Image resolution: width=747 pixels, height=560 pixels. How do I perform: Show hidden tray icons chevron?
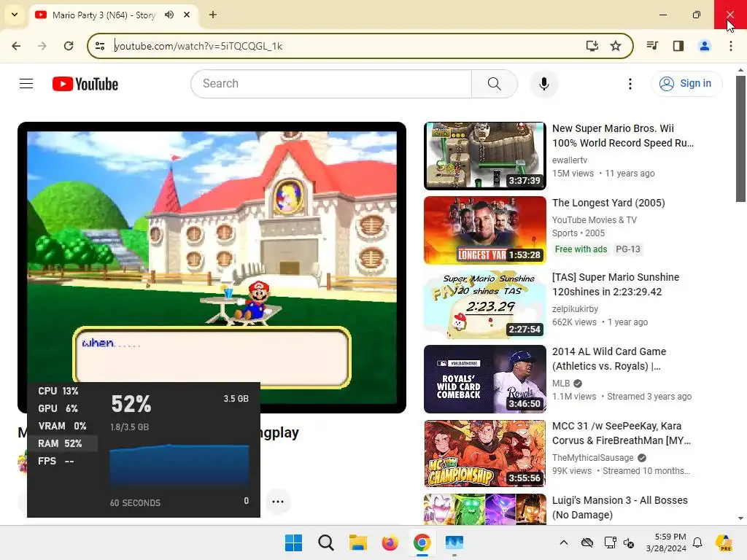point(564,542)
